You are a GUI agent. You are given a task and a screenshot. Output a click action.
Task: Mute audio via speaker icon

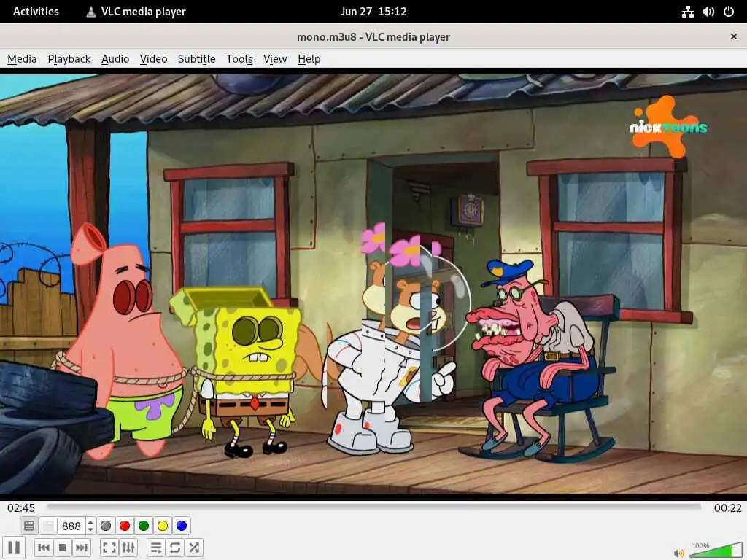(x=679, y=553)
